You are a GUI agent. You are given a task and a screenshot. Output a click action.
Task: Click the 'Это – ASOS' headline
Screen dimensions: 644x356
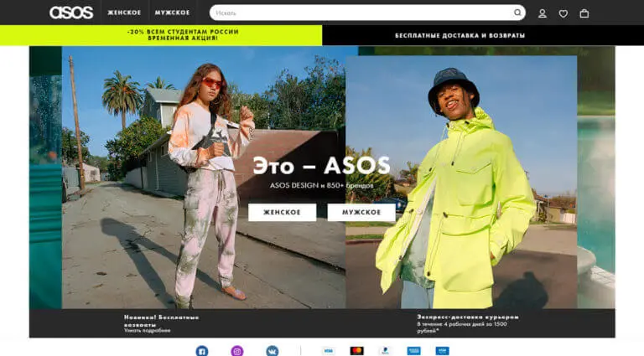point(321,165)
